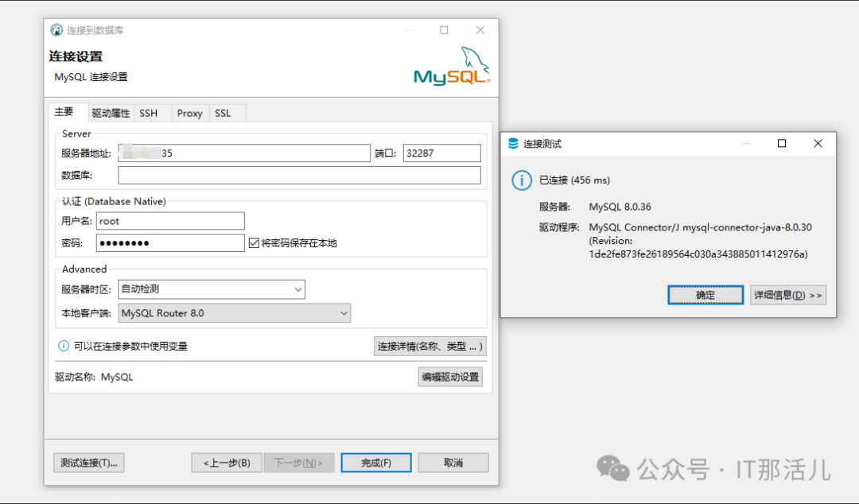
Task: Open the 本地客户端 dropdown
Action: tap(343, 313)
